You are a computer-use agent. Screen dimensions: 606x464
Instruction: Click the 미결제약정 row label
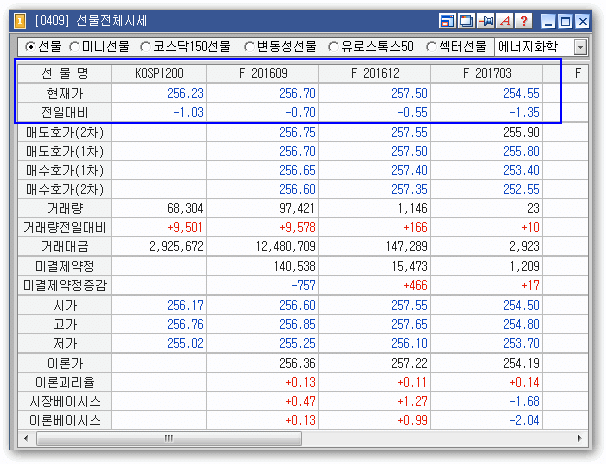point(65,266)
